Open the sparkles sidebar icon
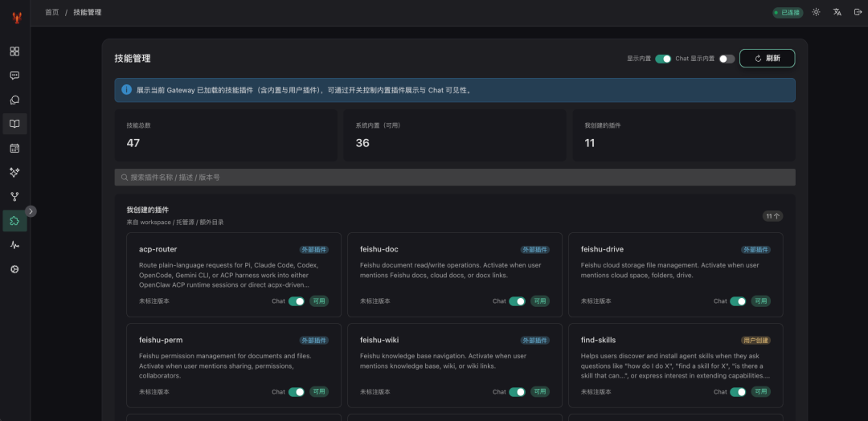 15,173
